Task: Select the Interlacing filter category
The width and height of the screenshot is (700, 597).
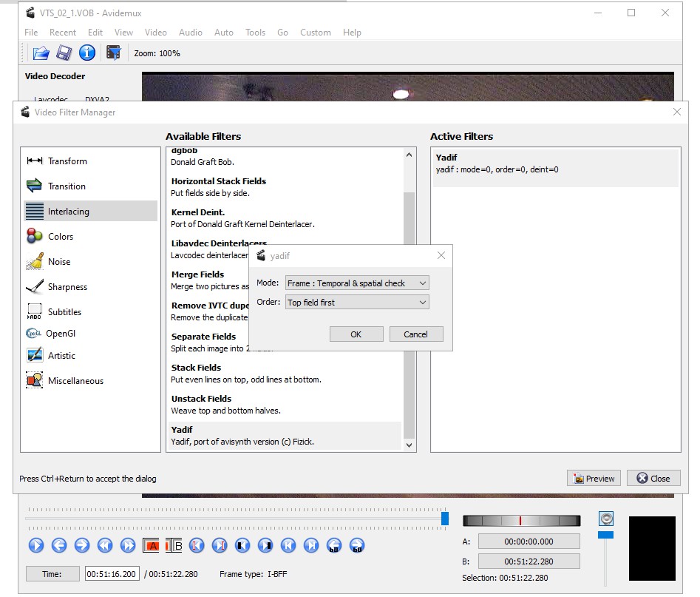Action: pyautogui.click(x=91, y=211)
